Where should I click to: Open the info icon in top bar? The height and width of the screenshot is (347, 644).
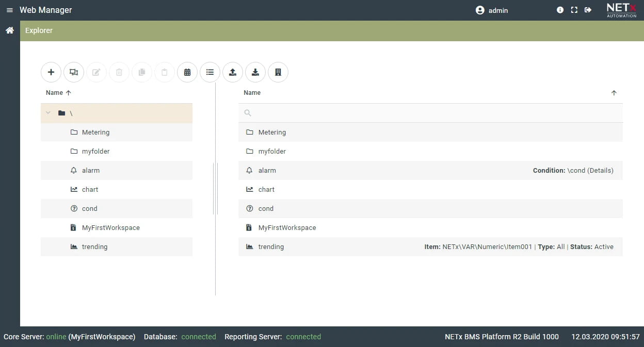pyautogui.click(x=560, y=10)
